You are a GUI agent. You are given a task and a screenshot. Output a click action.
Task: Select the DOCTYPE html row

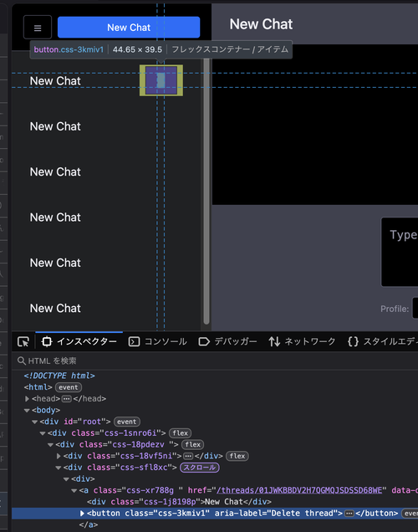215,376
